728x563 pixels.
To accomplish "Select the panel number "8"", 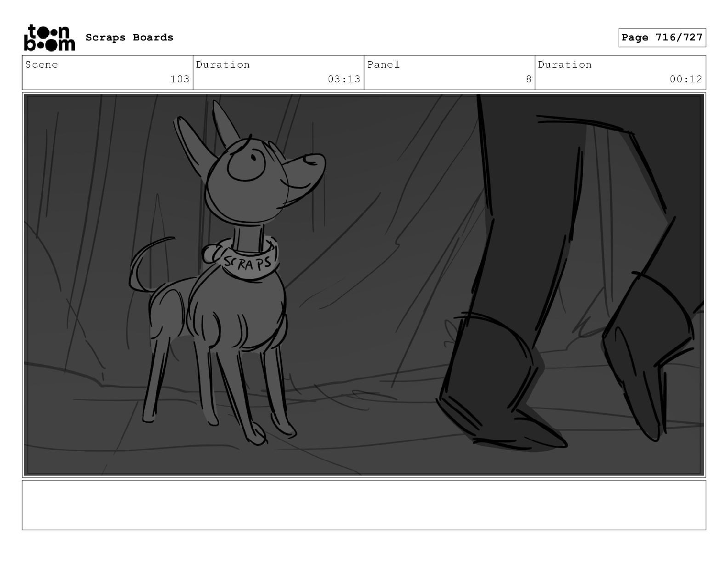I will (529, 79).
